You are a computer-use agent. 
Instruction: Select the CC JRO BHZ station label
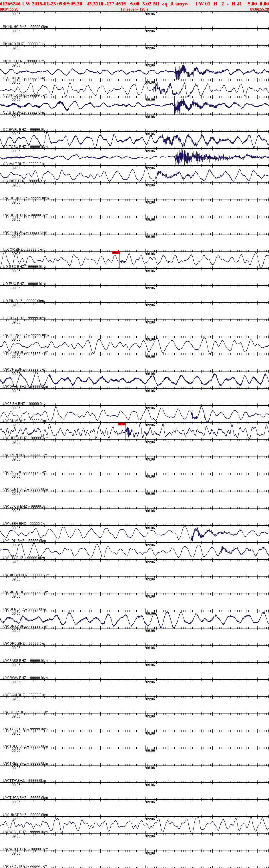click(24, 79)
